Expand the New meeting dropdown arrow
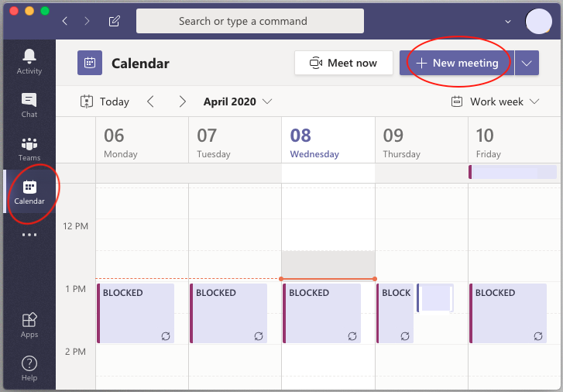 point(527,63)
